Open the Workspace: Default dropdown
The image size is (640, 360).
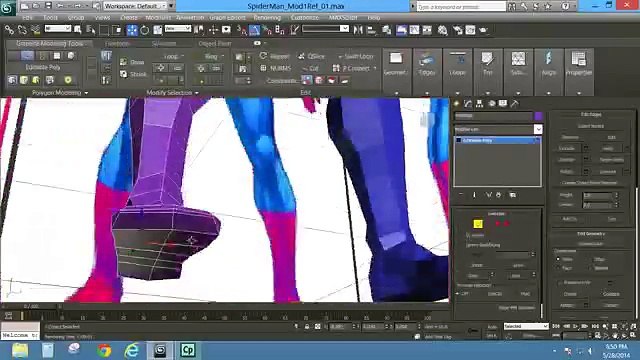point(135,6)
